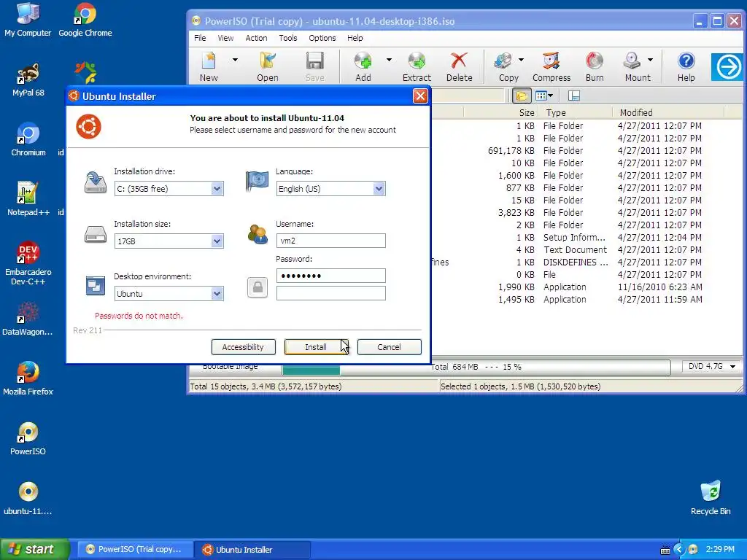Click the Username field containing vm2
Image resolution: width=747 pixels, height=560 pixels.
(330, 241)
